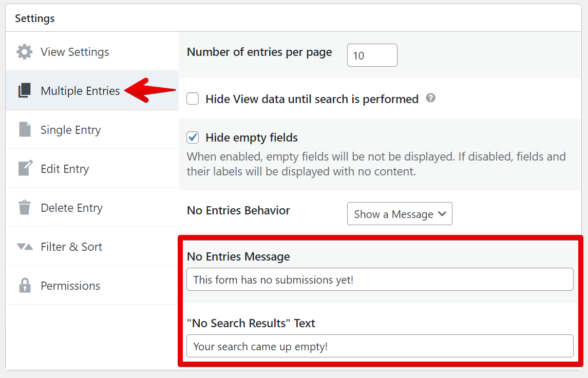Focus the Number of entries per page field

[x=372, y=55]
